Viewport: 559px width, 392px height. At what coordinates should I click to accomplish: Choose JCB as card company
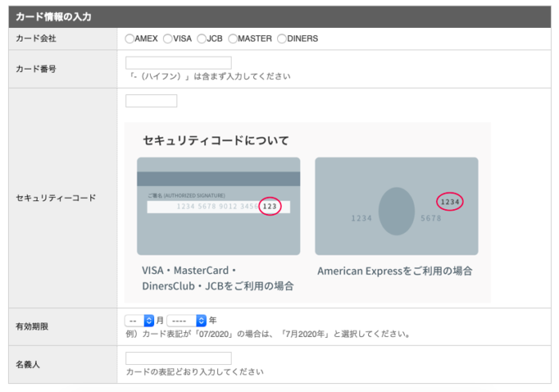pyautogui.click(x=201, y=38)
